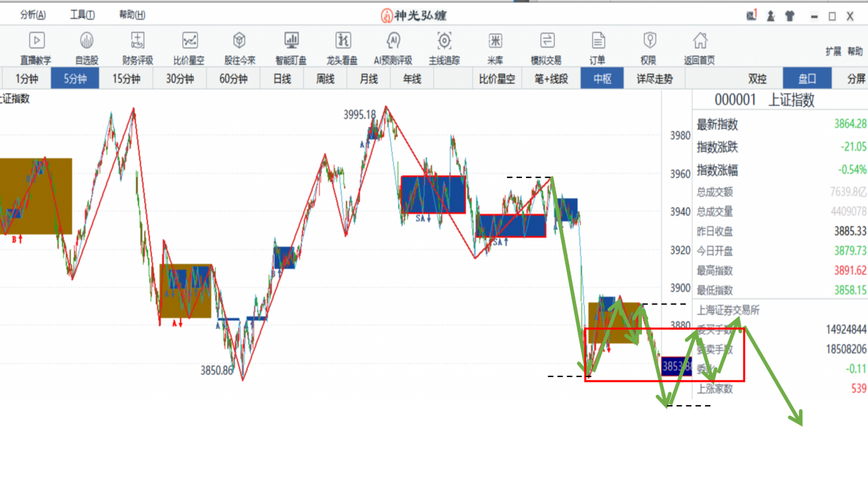Switch to the 日线 daily tab

click(x=282, y=79)
